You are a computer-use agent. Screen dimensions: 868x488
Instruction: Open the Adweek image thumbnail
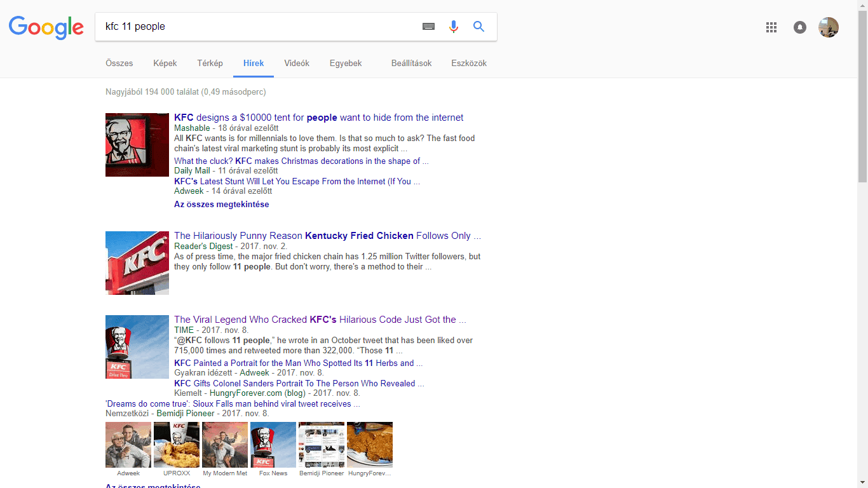tap(128, 445)
